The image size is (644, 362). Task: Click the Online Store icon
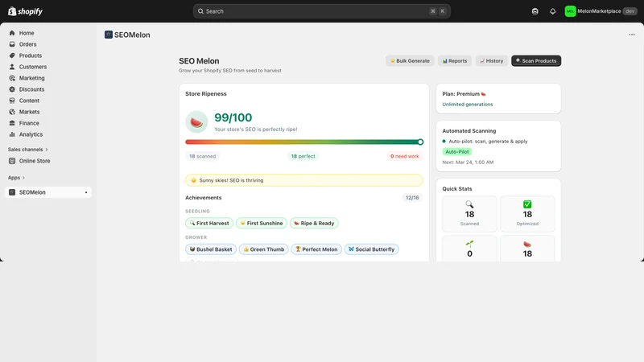click(12, 161)
